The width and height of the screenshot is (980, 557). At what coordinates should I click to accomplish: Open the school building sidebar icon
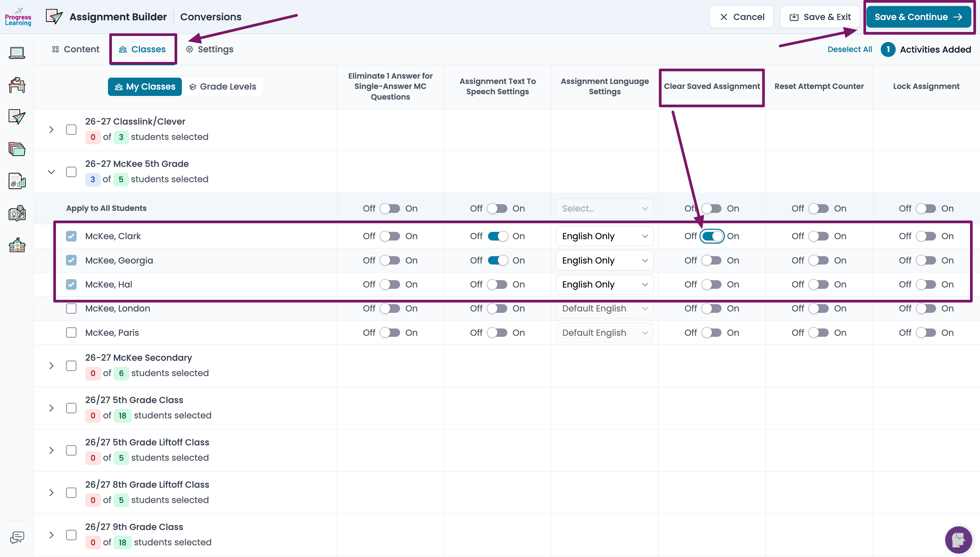point(17,245)
